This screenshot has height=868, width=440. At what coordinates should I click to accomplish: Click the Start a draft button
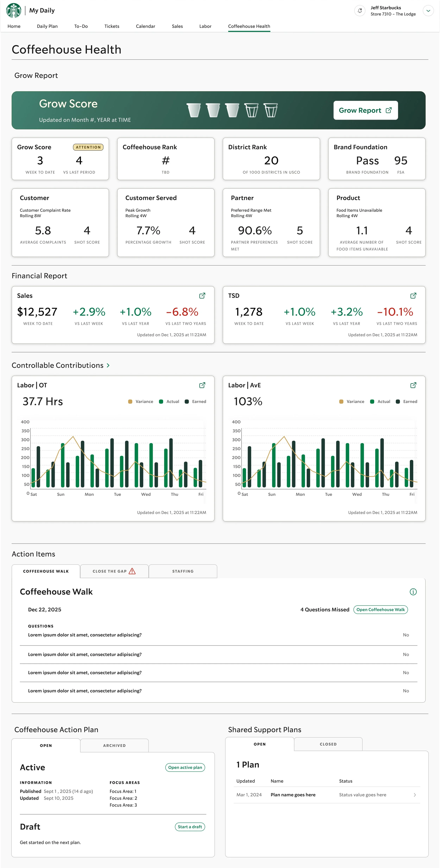(x=190, y=827)
